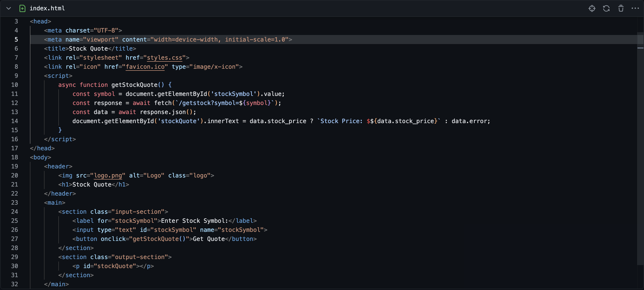Click the opening head tag on line 3
644x290 pixels.
41,21
